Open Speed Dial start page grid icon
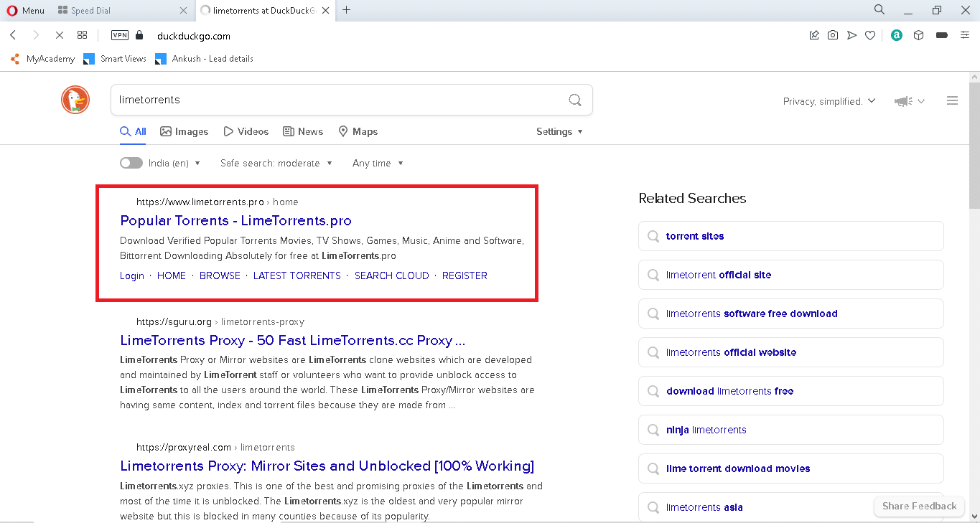This screenshot has height=523, width=980. (x=82, y=35)
